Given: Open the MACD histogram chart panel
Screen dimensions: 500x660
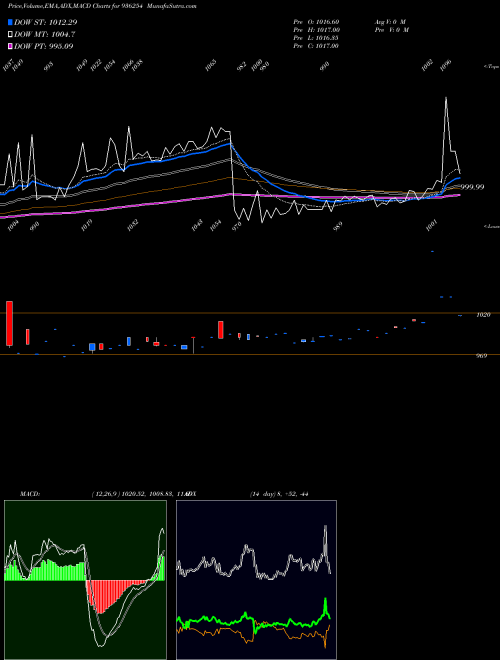Looking at the screenshot, I should 85,580.
